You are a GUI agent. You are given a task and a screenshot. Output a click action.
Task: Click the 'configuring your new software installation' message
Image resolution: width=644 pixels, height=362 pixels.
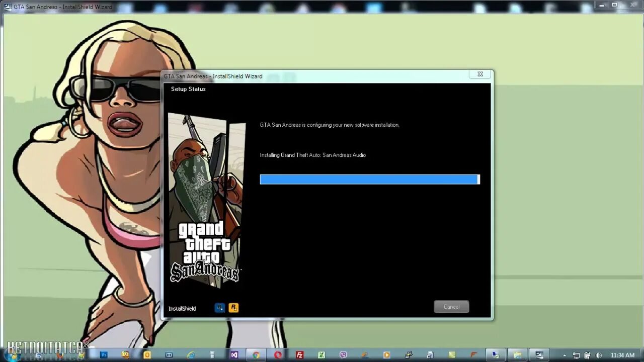tap(330, 125)
